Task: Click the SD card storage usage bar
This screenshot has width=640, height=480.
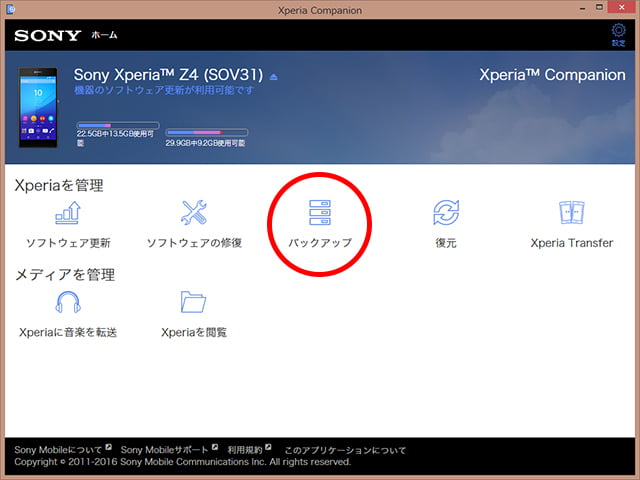Action: tap(205, 131)
